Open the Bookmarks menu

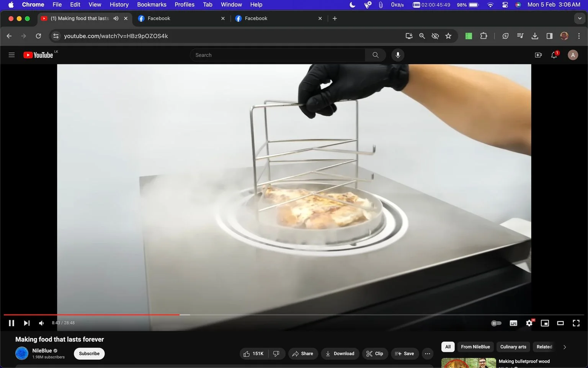pyautogui.click(x=152, y=5)
